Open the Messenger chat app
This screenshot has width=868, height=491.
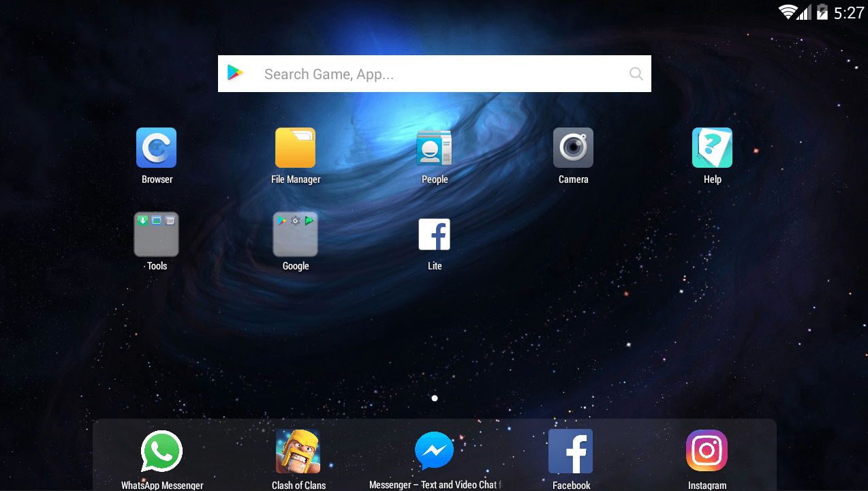click(434, 451)
